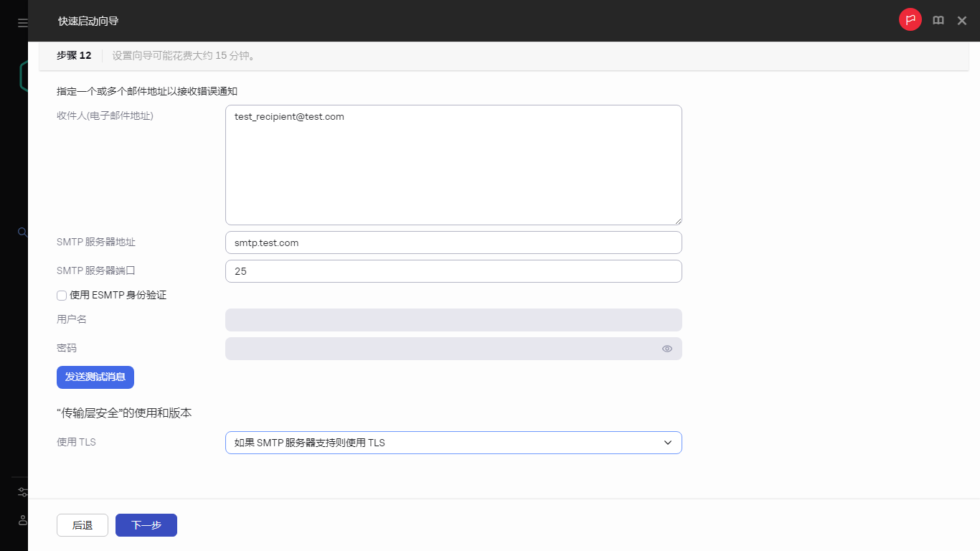
Task: Open the sidebar settings sliders icon
Action: pyautogui.click(x=22, y=492)
